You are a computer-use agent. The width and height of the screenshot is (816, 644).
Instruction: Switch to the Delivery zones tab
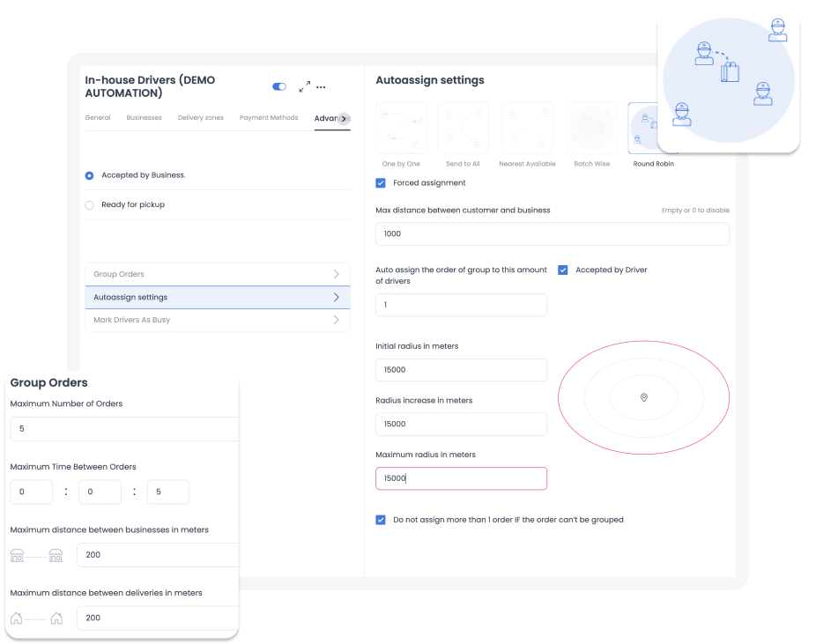point(201,118)
